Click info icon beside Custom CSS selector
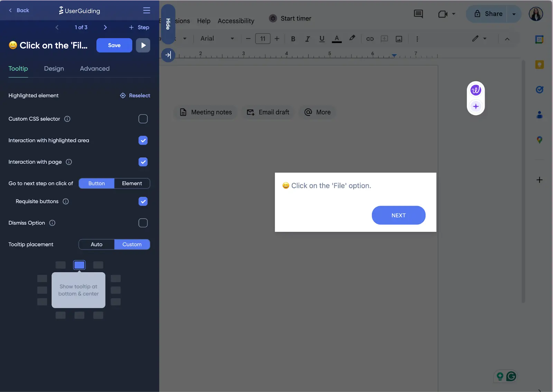553x392 pixels. click(x=67, y=119)
